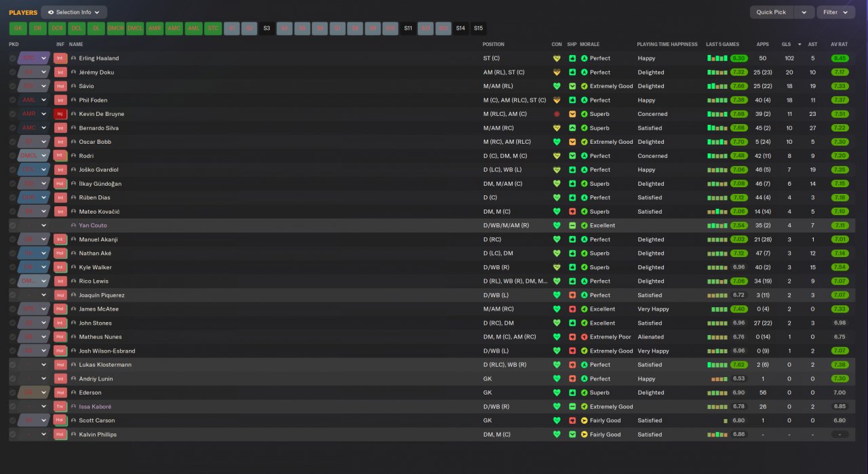Toggle the picked checkbox for Scott Carson
Screen dimensions: 868x474
coord(13,420)
